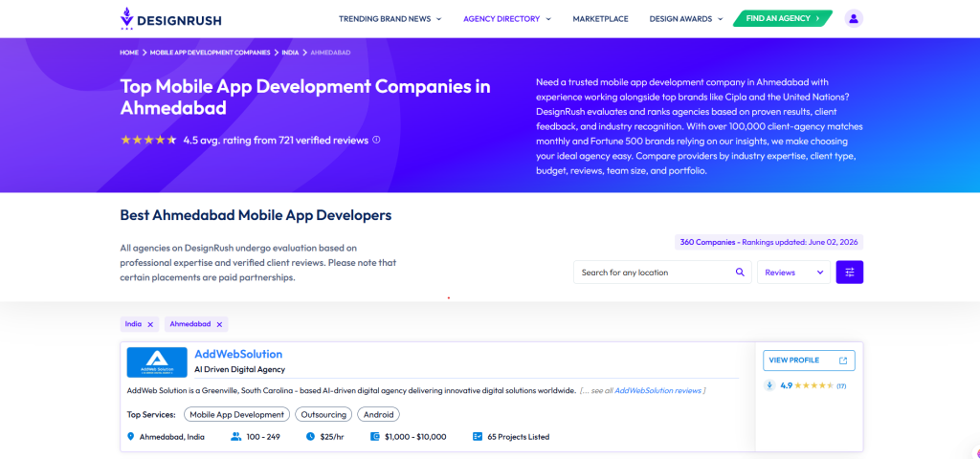Open the Reviews sort dropdown
This screenshot has width=980, height=459.
pos(793,273)
